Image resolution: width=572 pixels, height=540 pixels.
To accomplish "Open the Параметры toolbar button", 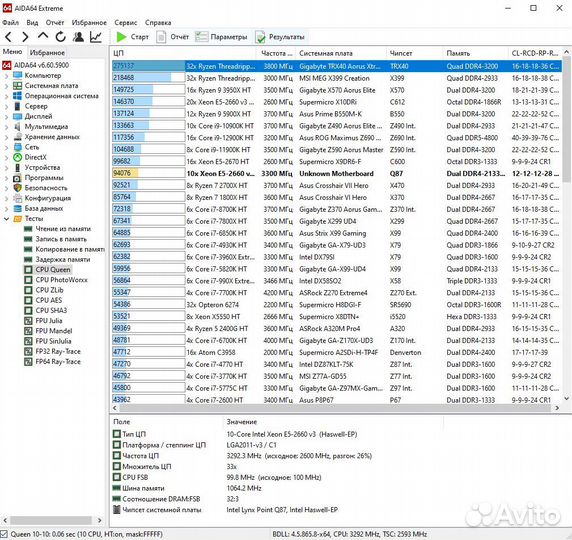I will 221,37.
